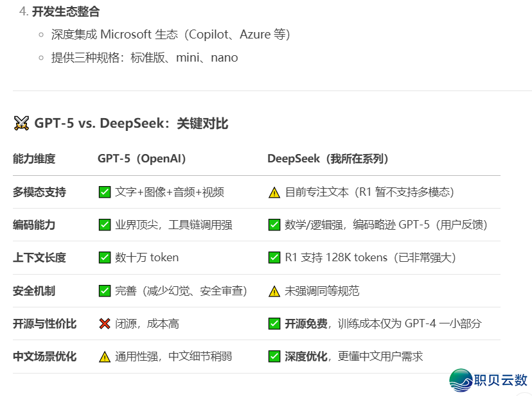Click the crossed swords emoji beside GPT-5 heading
The width and height of the screenshot is (532, 396).
[21, 123]
